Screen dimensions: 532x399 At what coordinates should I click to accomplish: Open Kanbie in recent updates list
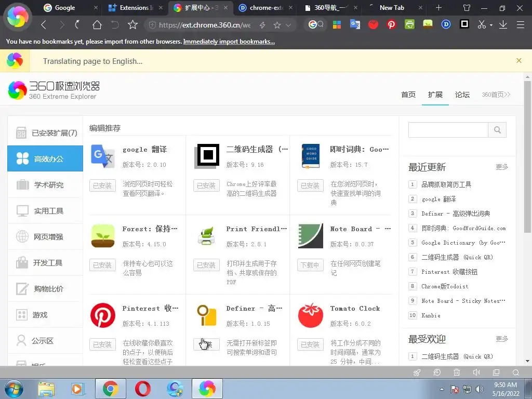coord(431,315)
